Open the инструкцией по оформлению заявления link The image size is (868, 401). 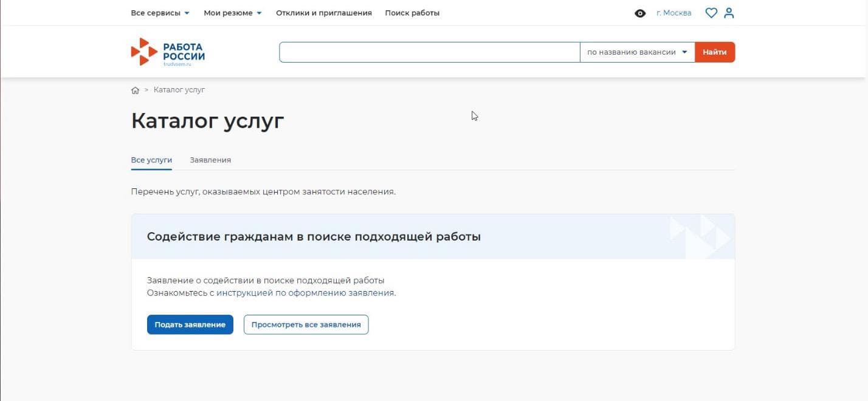pyautogui.click(x=305, y=293)
